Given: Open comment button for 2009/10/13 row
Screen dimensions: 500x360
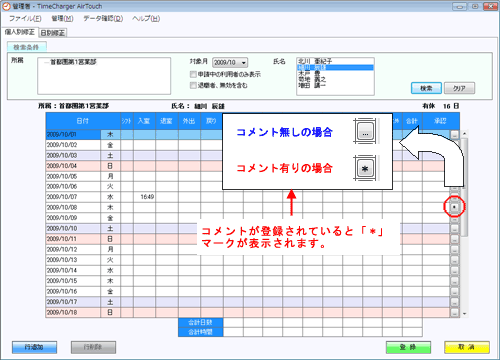Looking at the screenshot, I should [454, 260].
